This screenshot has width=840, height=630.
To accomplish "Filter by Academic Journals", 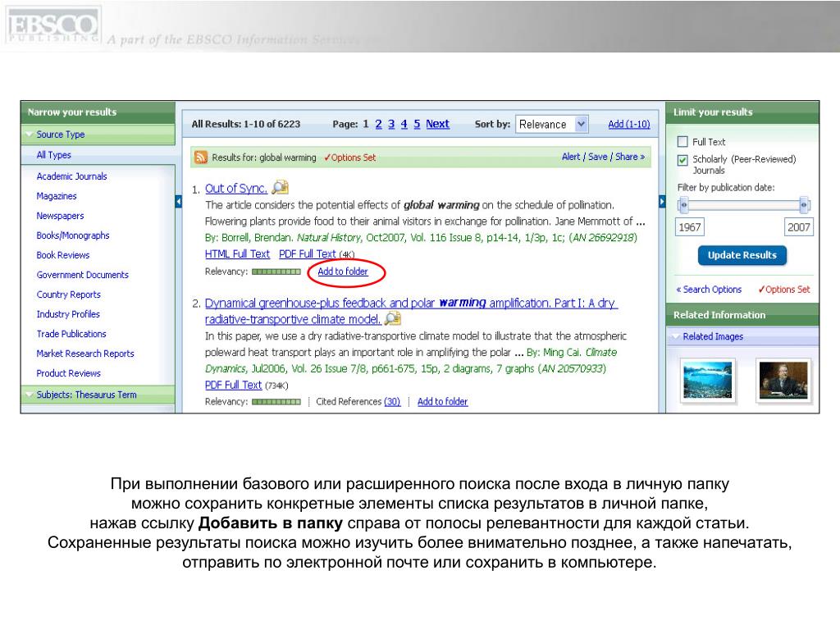I will tap(72, 176).
